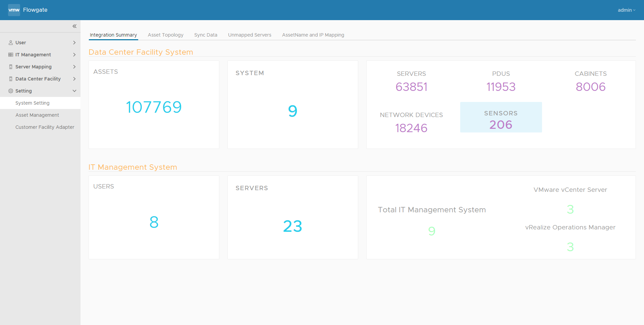Click the VMware logo icon

[x=14, y=10]
